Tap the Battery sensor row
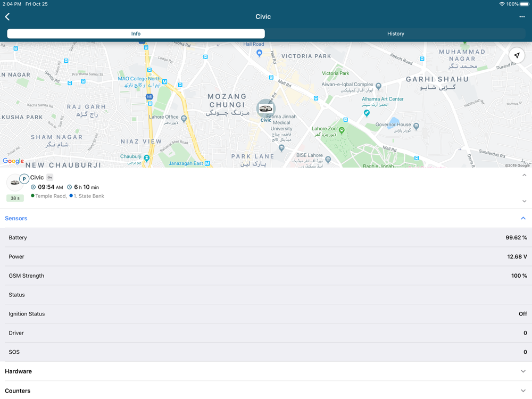The height and width of the screenshot is (399, 532). point(266,237)
